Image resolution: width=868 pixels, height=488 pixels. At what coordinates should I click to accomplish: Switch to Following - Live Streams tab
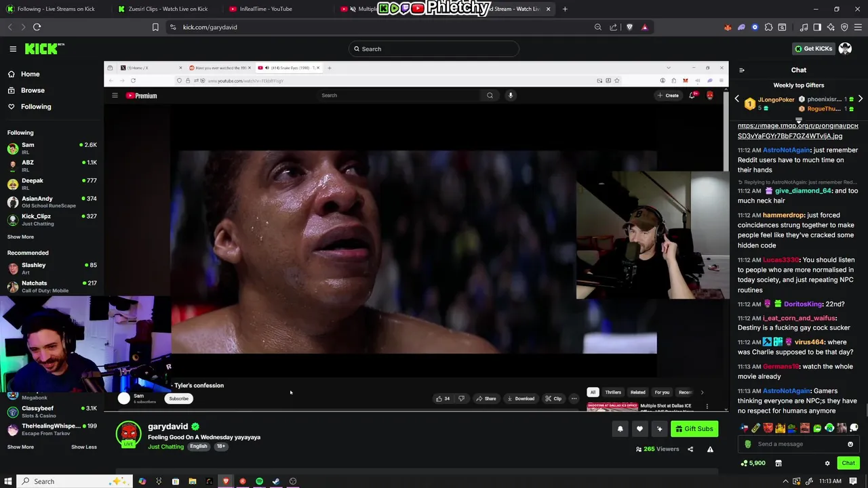(56, 9)
